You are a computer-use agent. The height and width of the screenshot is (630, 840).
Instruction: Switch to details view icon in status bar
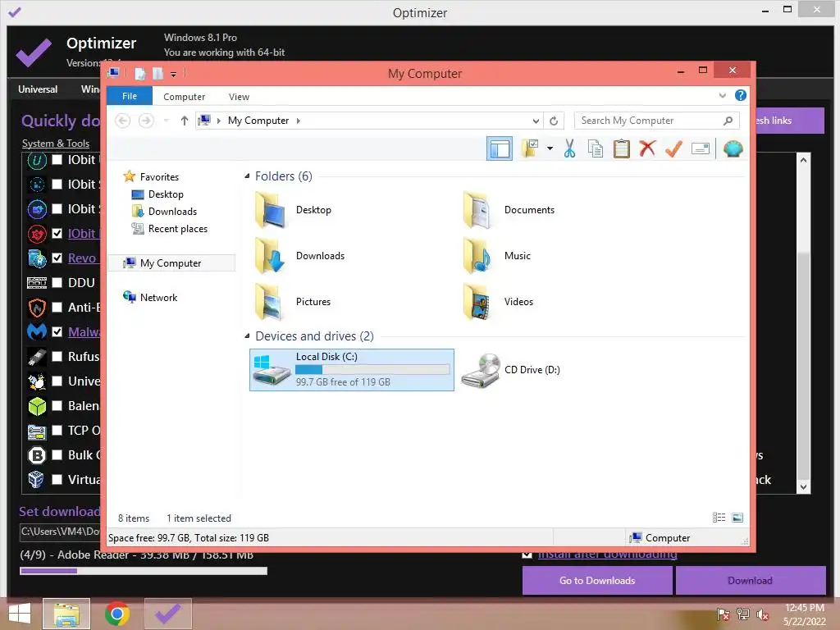pyautogui.click(x=719, y=518)
